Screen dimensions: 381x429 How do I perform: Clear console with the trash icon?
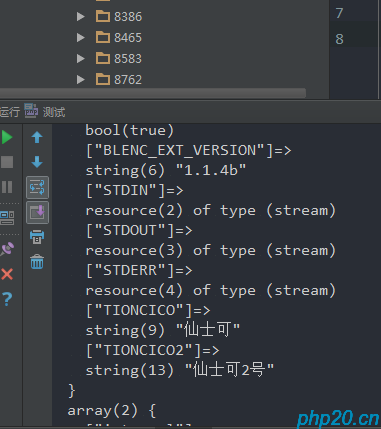pos(37,262)
